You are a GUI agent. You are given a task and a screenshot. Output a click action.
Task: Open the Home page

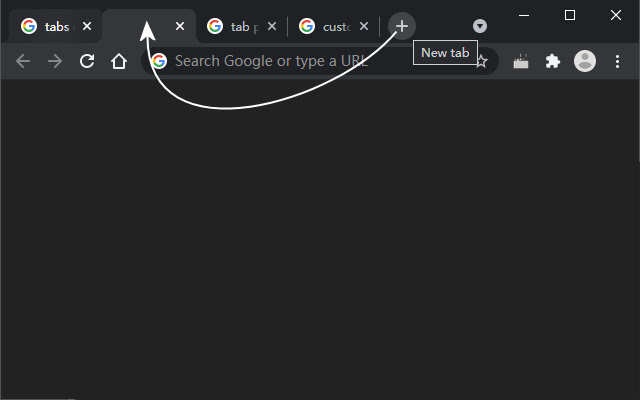pos(119,61)
